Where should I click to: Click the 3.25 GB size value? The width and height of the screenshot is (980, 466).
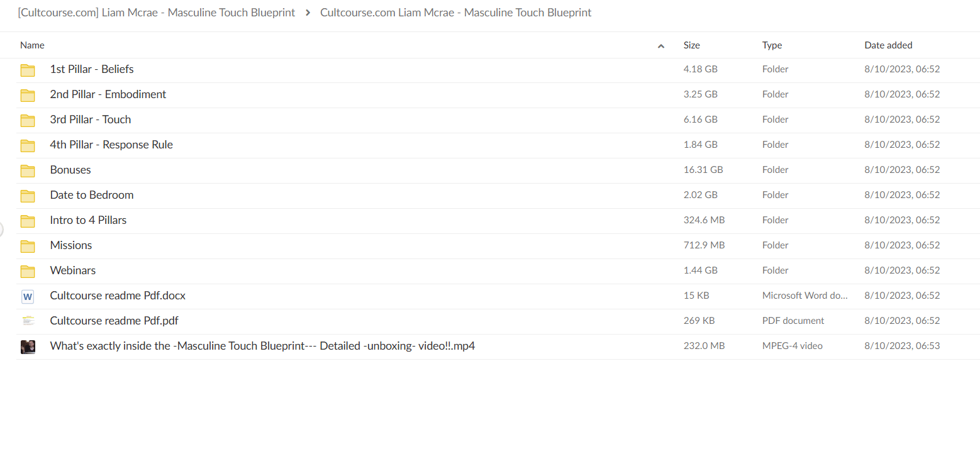(701, 94)
